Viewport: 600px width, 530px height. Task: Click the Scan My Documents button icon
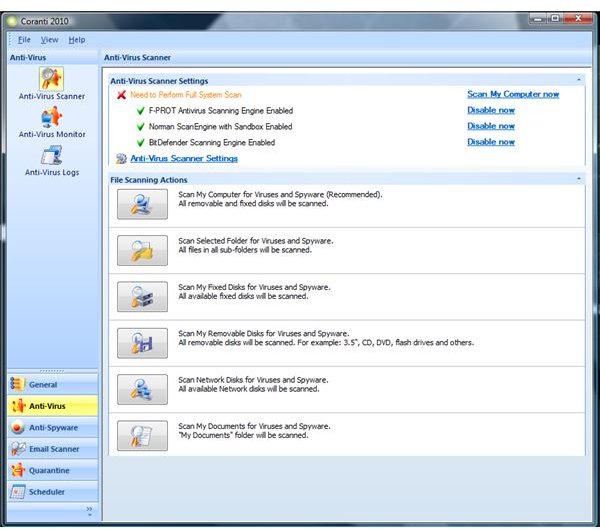(x=142, y=436)
